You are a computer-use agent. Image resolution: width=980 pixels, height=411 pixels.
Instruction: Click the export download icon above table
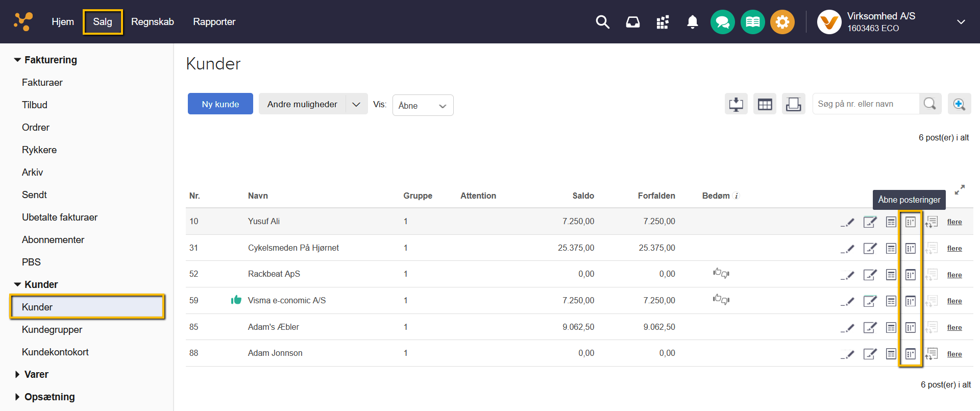[736, 104]
